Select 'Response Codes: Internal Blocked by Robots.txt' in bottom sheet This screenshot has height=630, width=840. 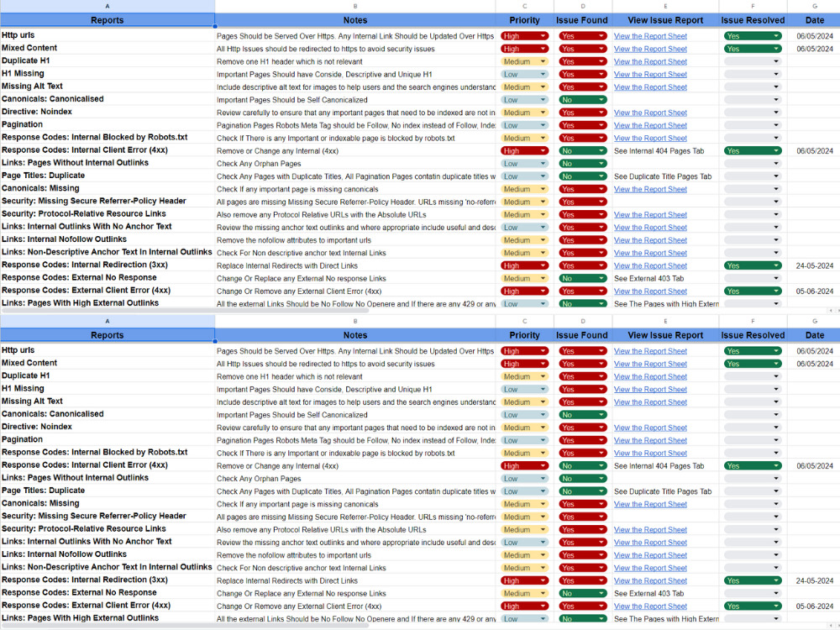[x=108, y=452]
